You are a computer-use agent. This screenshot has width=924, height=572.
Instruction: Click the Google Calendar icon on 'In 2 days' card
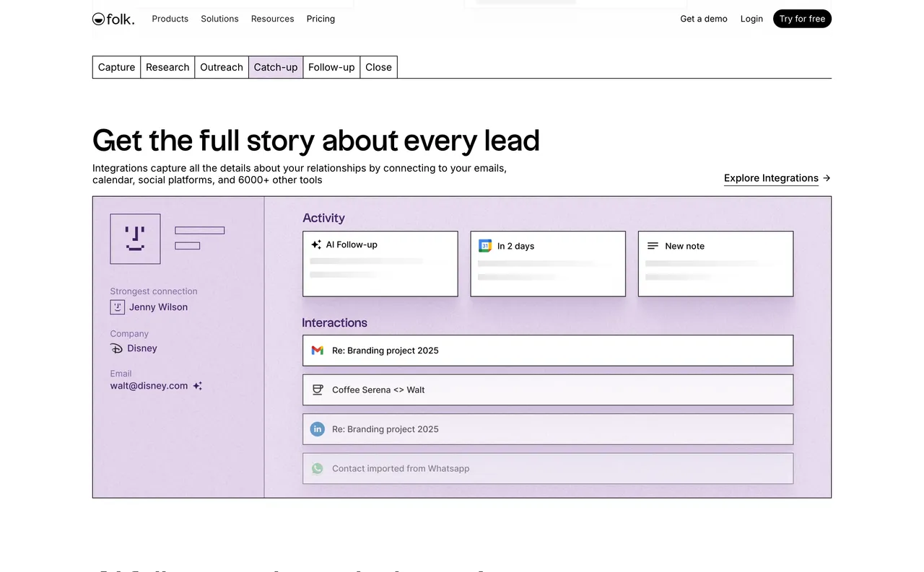point(485,245)
